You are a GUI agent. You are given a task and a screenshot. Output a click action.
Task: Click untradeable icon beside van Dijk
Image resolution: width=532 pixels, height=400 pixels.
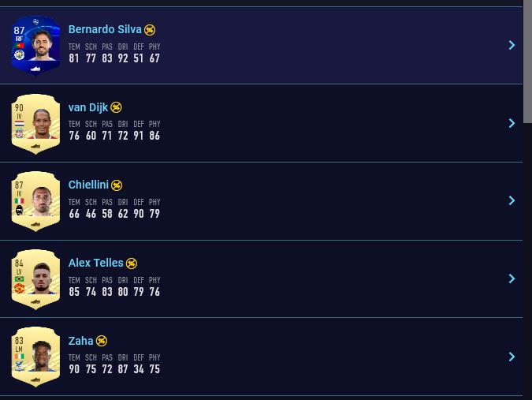coord(117,107)
